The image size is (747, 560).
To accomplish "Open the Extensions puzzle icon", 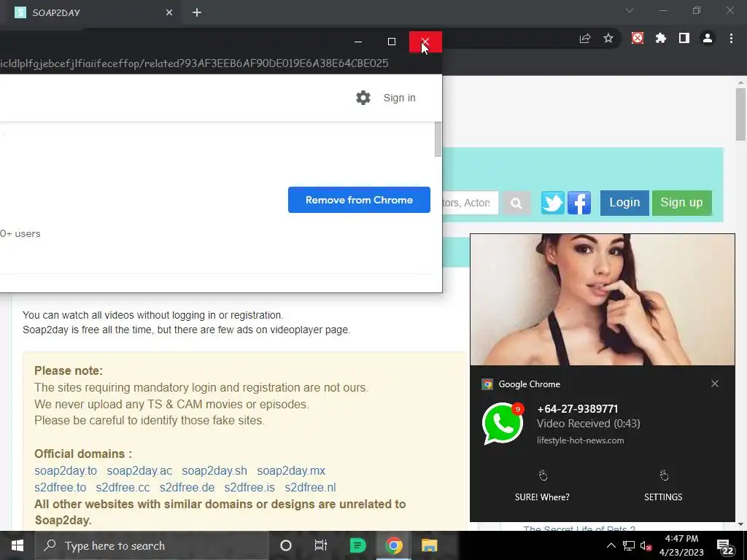I will pyautogui.click(x=661, y=38).
